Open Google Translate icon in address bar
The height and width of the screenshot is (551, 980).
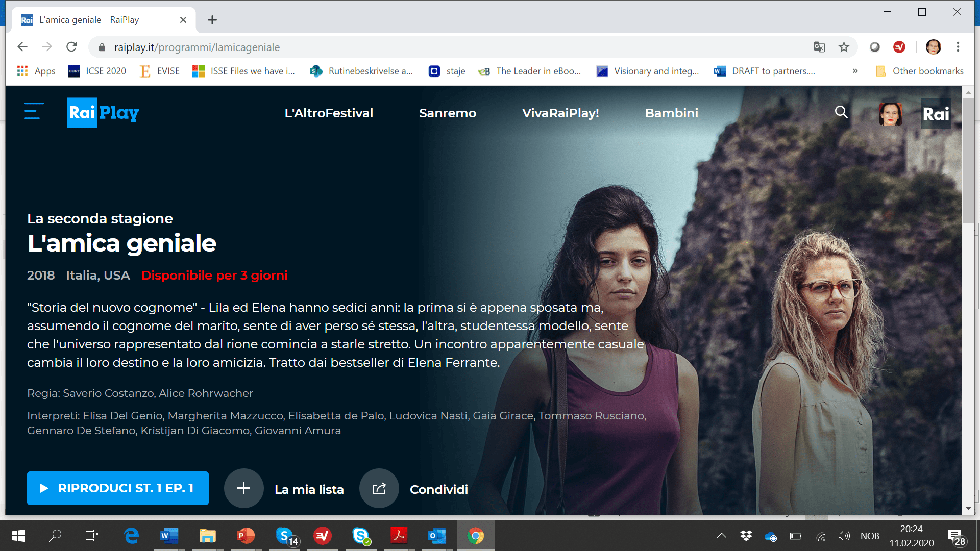(x=819, y=47)
